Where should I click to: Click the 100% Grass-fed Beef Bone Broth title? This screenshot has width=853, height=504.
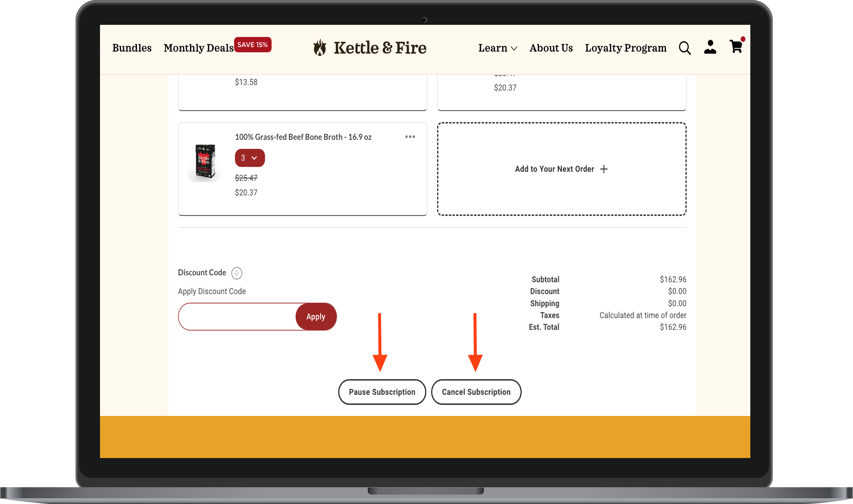[303, 137]
